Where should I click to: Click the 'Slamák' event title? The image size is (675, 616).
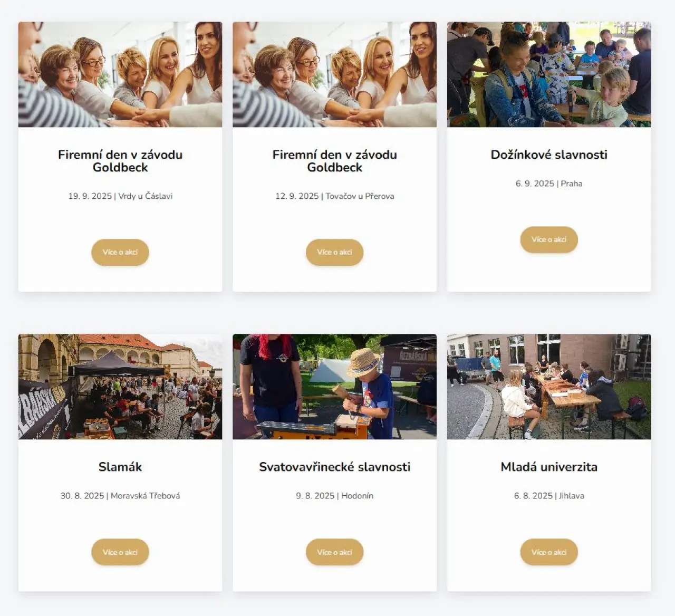[120, 467]
